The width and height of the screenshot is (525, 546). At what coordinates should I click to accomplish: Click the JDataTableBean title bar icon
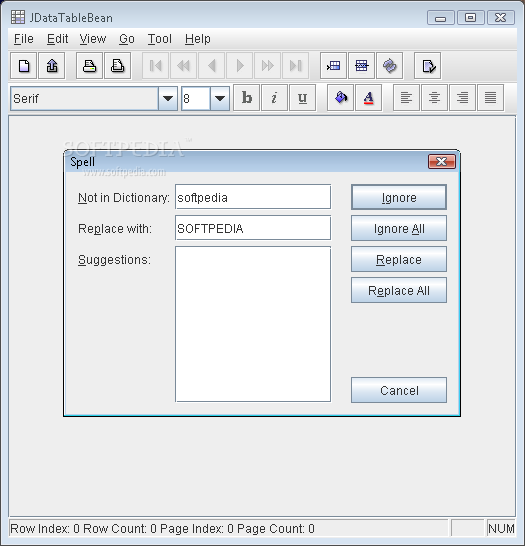18,17
